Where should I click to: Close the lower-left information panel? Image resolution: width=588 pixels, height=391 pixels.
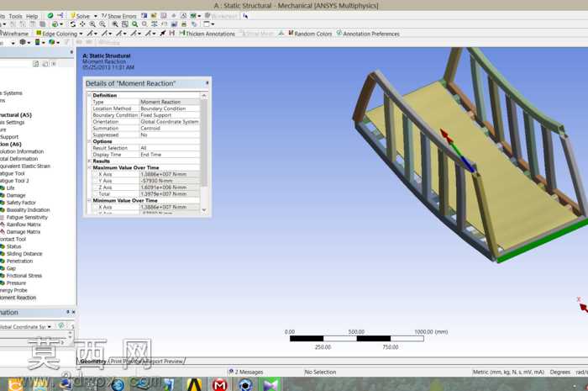[x=74, y=312]
